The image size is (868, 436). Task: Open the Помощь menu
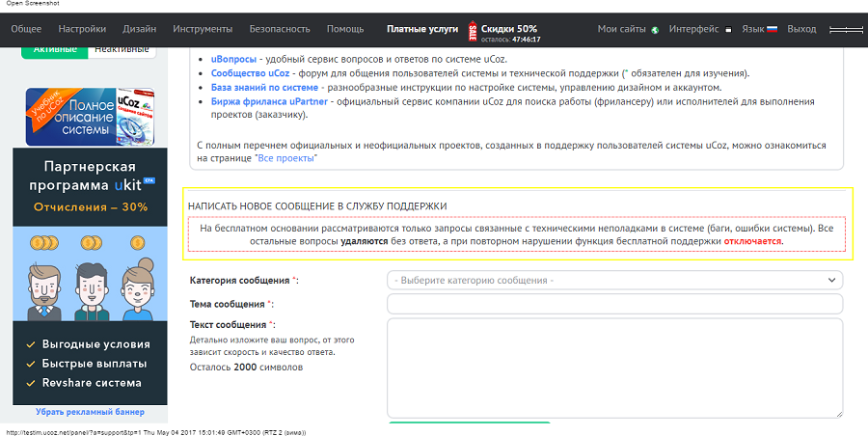[x=345, y=29]
